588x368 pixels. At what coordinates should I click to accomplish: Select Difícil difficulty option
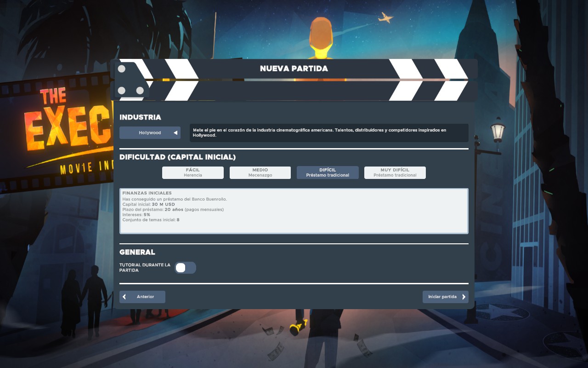328,172
